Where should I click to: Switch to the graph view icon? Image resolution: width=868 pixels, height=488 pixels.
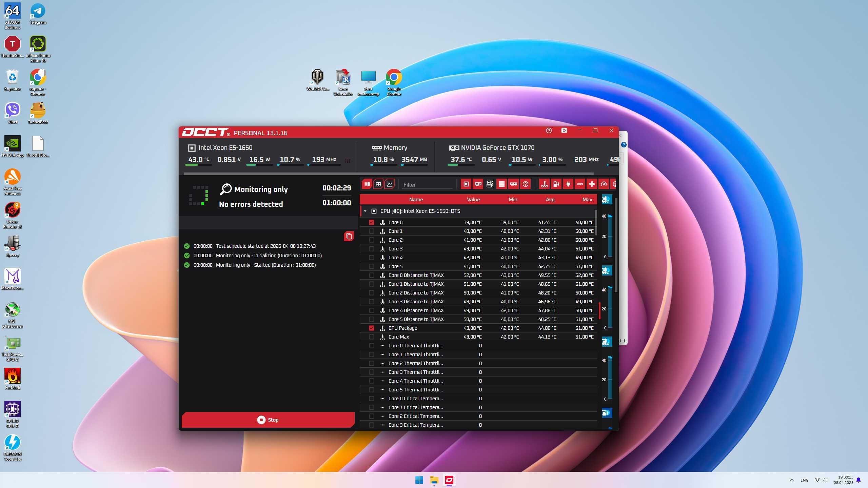pyautogui.click(x=390, y=184)
